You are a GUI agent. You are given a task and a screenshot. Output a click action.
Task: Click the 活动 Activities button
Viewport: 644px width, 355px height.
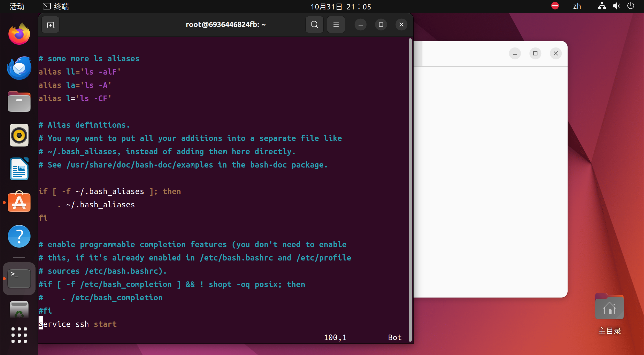17,6
